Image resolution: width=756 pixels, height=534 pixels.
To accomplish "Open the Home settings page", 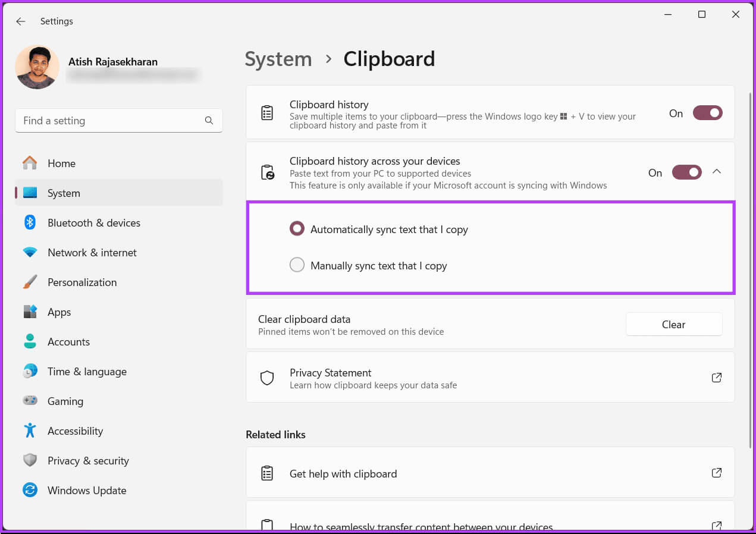I will [119, 163].
